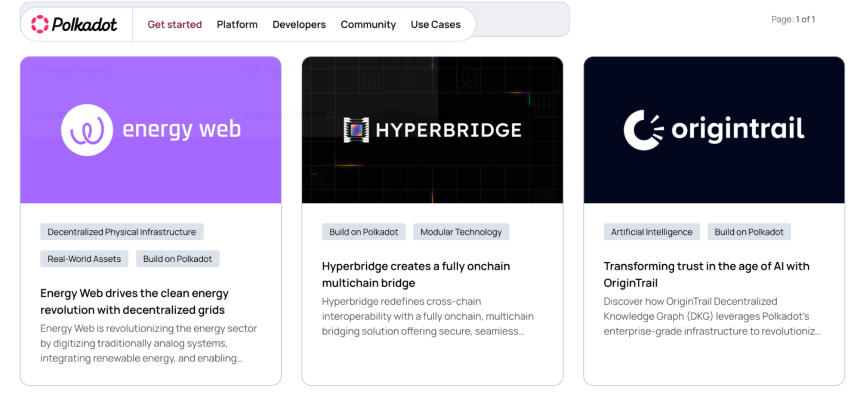
Task: Open the Hyperbridge card image
Action: 432,130
